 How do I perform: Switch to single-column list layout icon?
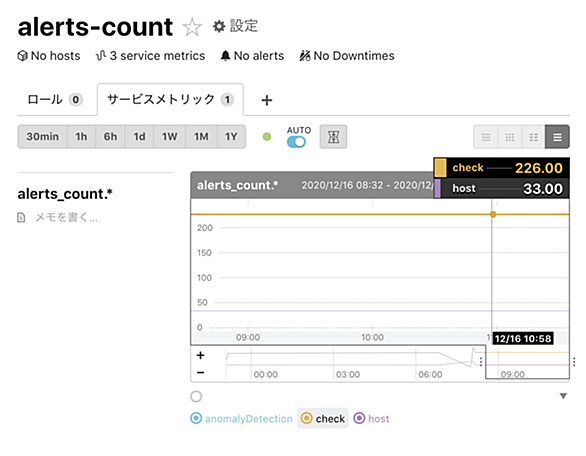[x=557, y=137]
